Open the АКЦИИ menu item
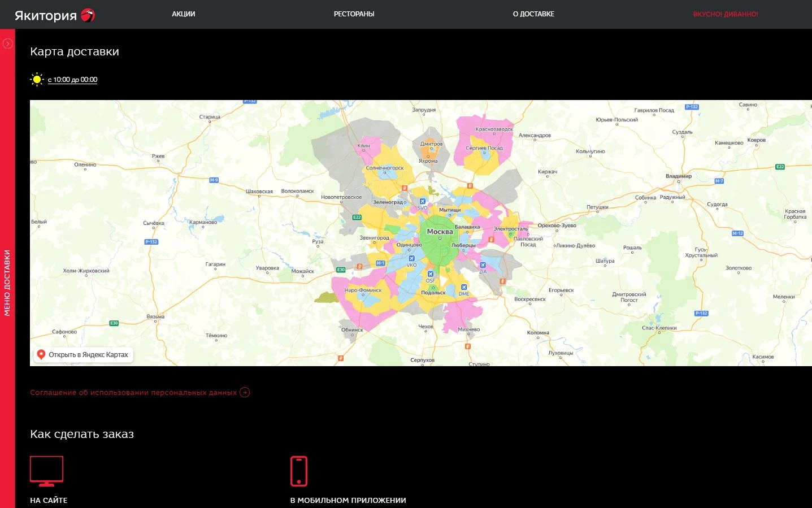Screen dimensions: 812x508 point(184,14)
